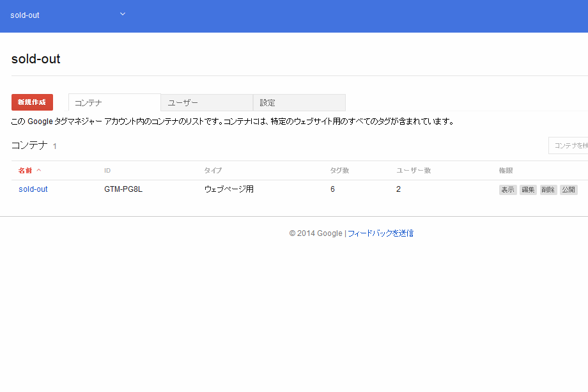The image size is (588, 392).
Task: Click the ユーザー数 column header
Action: coord(414,171)
